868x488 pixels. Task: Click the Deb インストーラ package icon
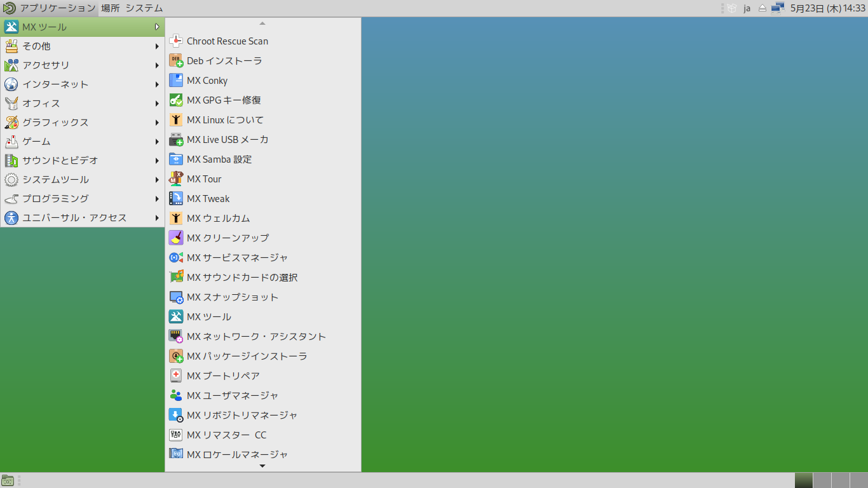[176, 61]
